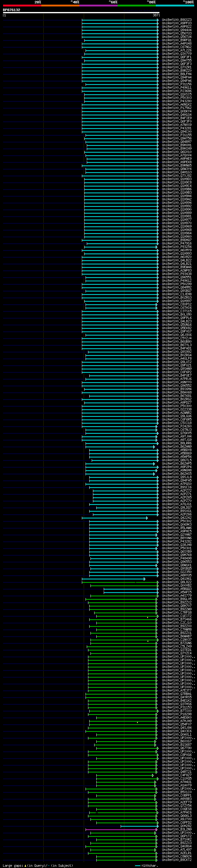Select the UniRef100_Q6SYB9 label
The width and height of the screenshot is (197, 868).
point(177,551)
